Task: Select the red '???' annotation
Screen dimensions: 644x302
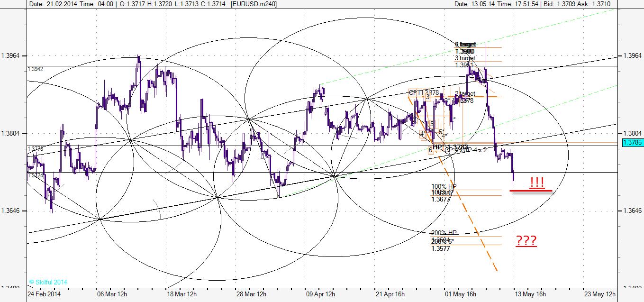Action: pos(526,241)
